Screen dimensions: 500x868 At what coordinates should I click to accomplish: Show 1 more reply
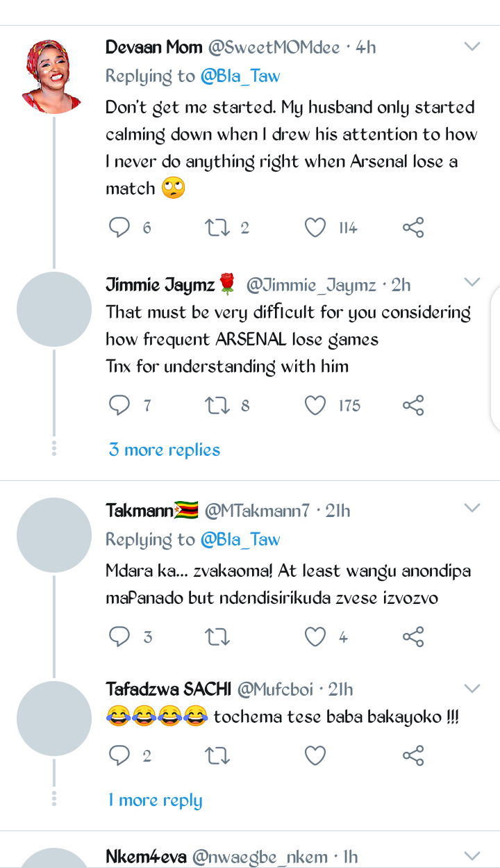point(156,800)
